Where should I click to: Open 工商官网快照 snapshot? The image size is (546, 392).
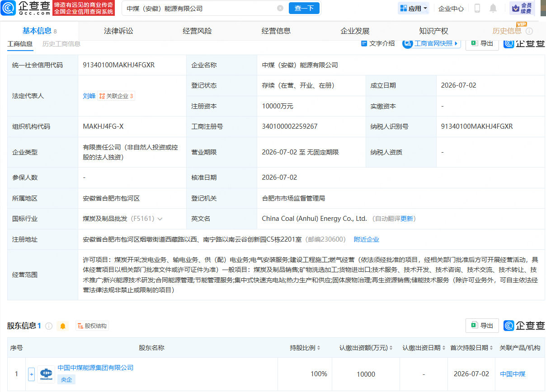[431, 43]
